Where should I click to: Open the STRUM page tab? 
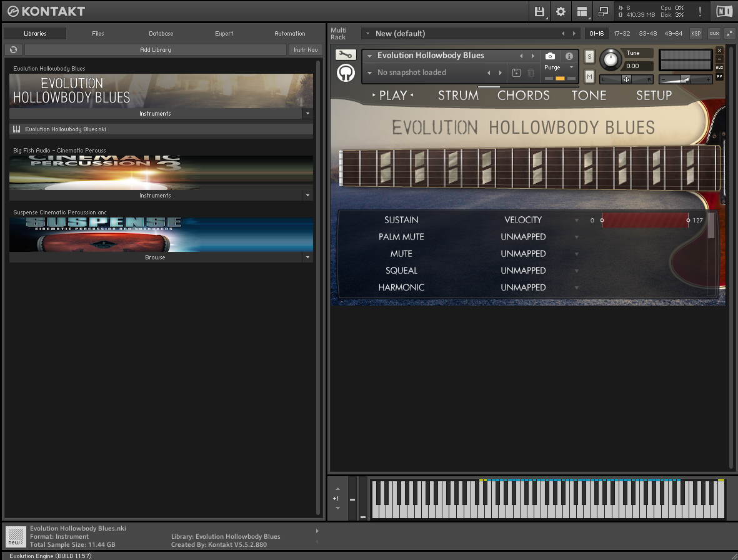click(458, 96)
